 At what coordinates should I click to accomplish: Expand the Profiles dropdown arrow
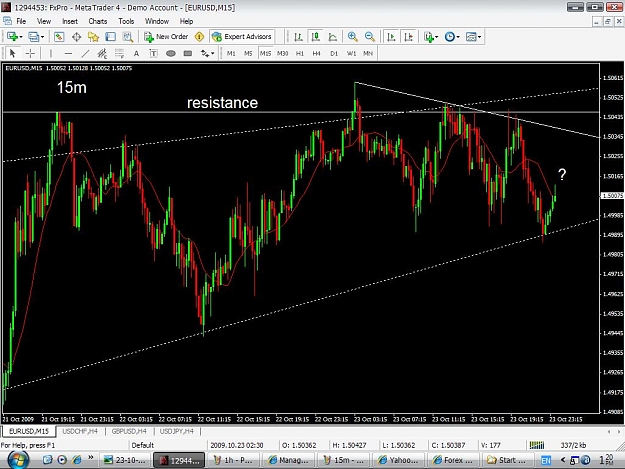[42, 37]
